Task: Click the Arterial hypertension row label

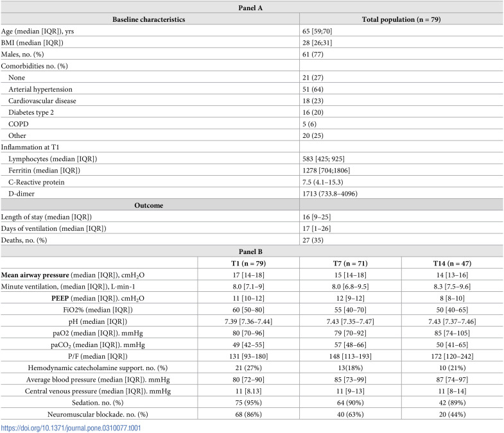Action: pos(40,89)
